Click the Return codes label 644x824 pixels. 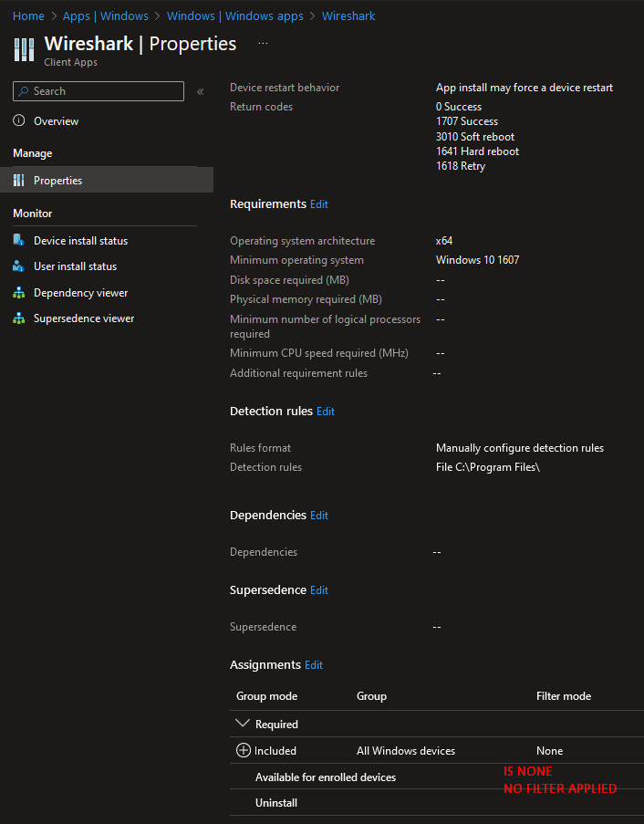click(261, 106)
